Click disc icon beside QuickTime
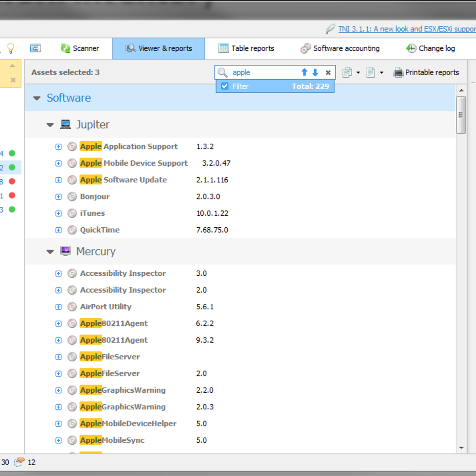This screenshot has width=476, height=476. pyautogui.click(x=72, y=230)
